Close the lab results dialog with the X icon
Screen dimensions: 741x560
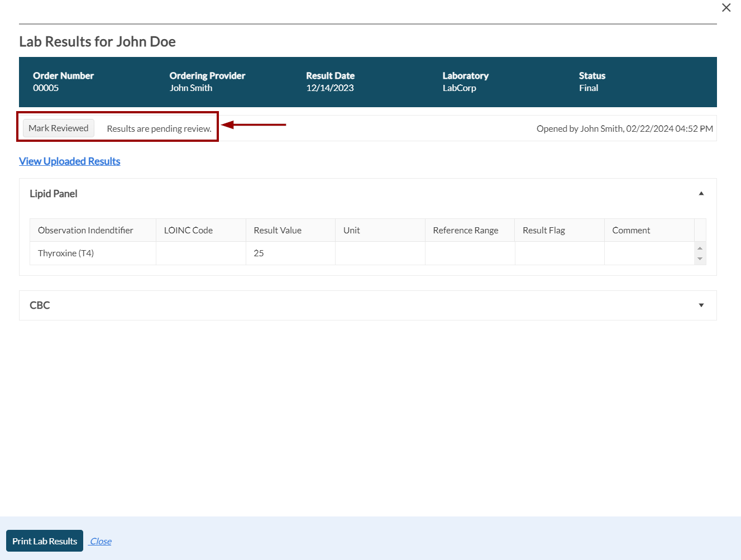(x=726, y=8)
